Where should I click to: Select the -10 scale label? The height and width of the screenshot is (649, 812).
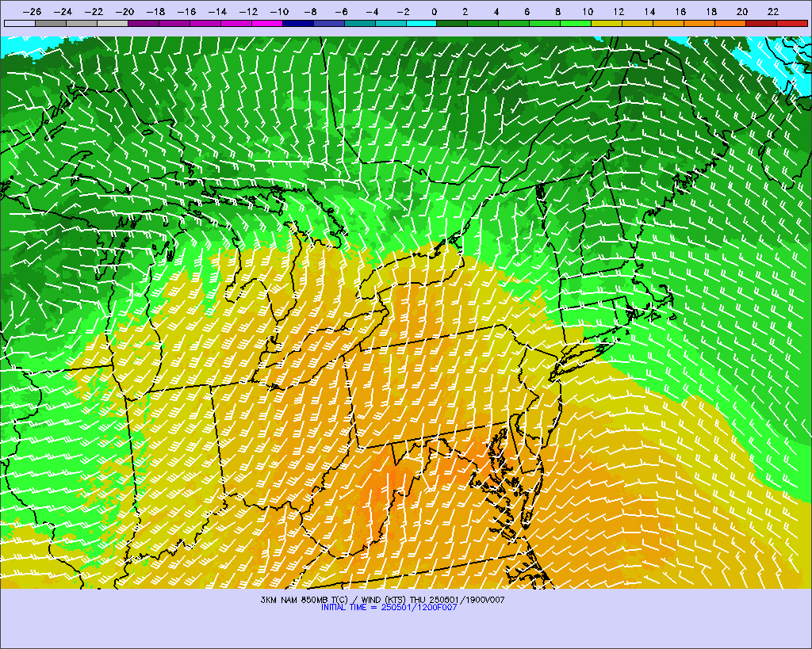pos(279,12)
